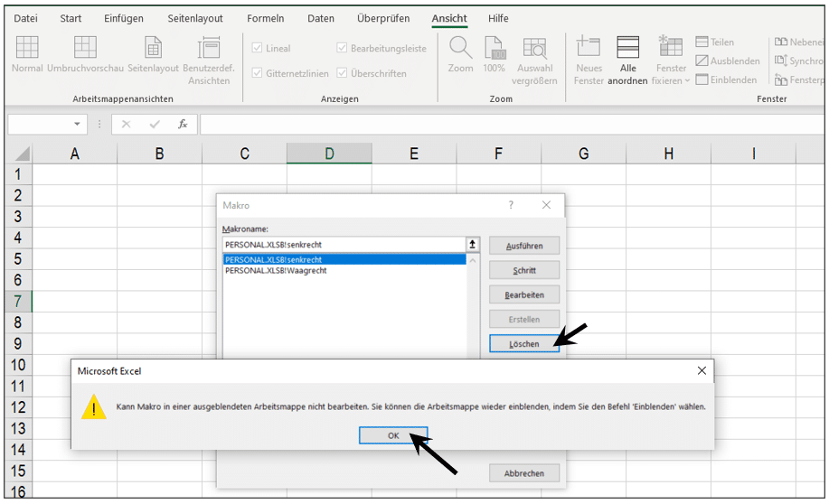Select the Seitenlayout view icon
Screen dimensions: 829x504
(x=154, y=48)
